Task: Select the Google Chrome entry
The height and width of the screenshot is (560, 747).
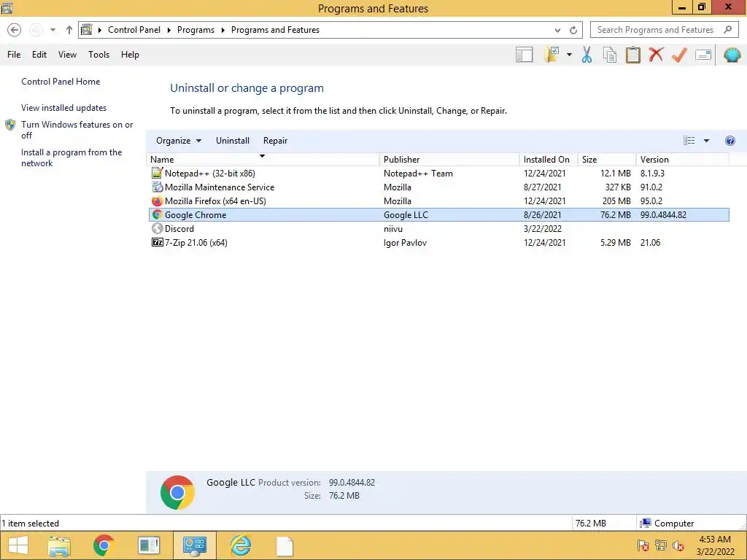Action: coord(438,215)
